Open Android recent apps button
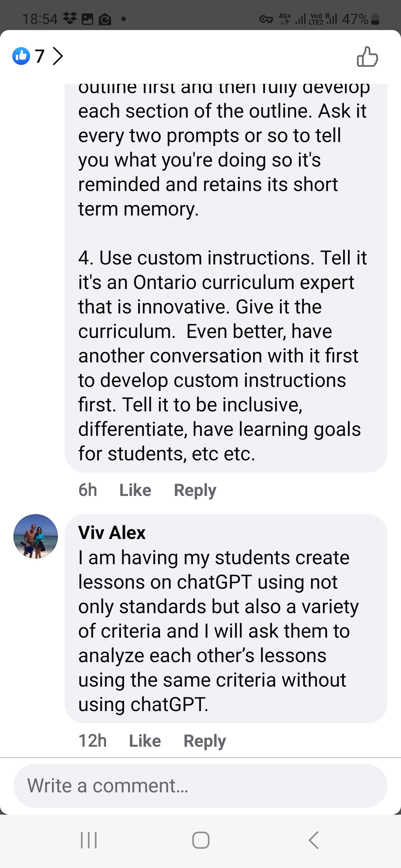The image size is (401, 868). (x=89, y=840)
